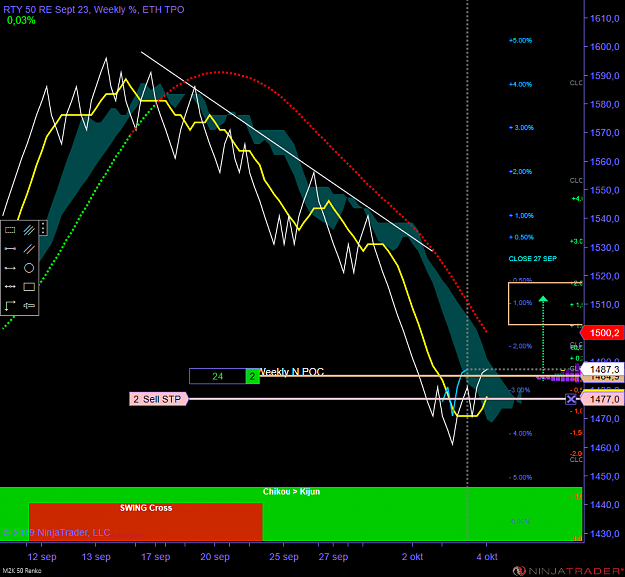Select the line segment drawing tool
This screenshot has height=577, width=625.
click(10, 249)
